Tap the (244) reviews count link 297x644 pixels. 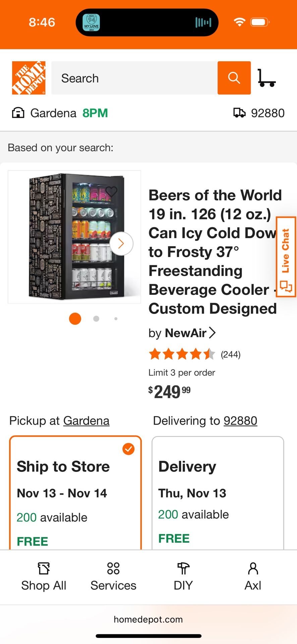pos(231,354)
